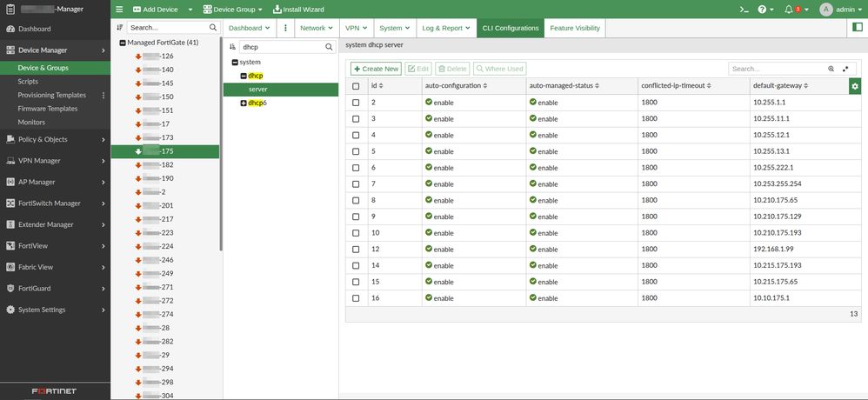Click the FortiGuard shield icon
Screen dimensions: 868x400
coord(10,288)
